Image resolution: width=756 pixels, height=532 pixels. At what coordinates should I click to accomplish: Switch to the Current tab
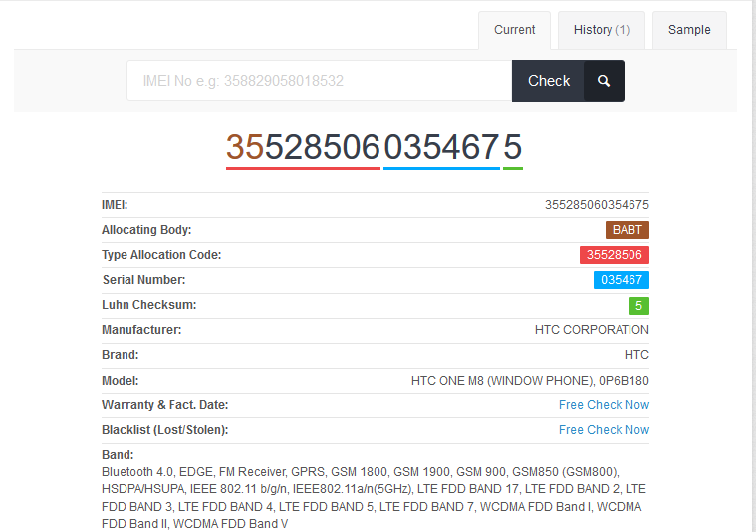515,30
